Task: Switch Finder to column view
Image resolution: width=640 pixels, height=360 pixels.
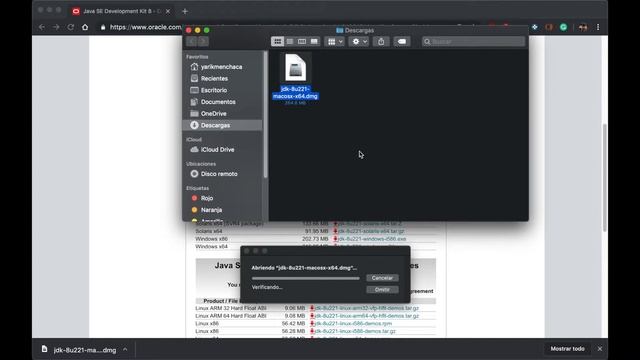Action: click(x=302, y=41)
